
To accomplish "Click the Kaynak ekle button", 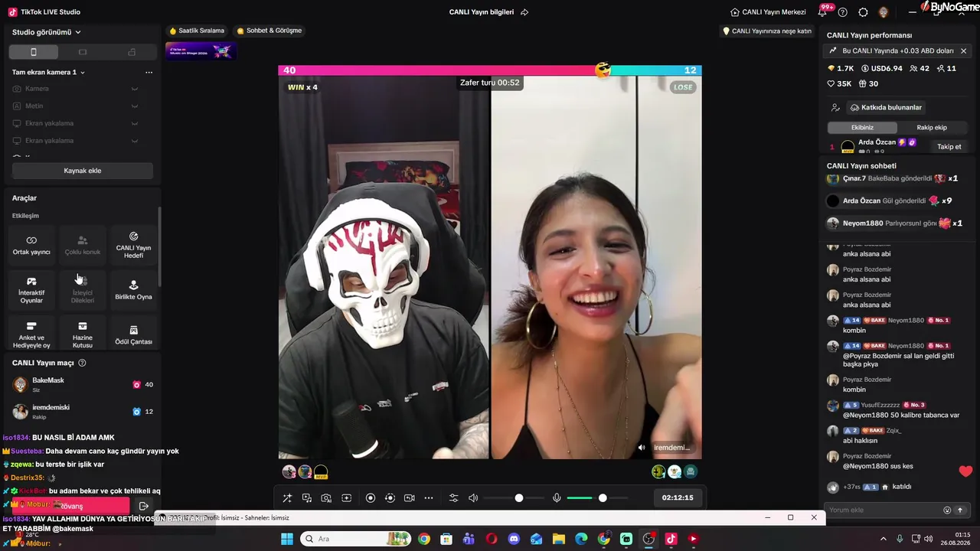I will [x=83, y=171].
